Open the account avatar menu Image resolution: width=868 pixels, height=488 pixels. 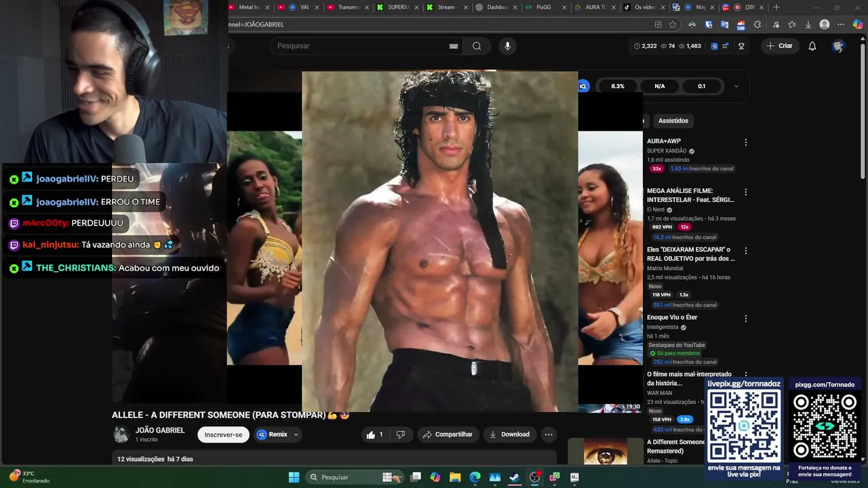838,46
